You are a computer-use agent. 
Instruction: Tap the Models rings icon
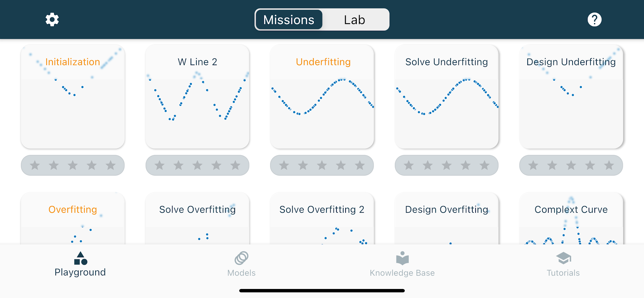click(x=241, y=258)
